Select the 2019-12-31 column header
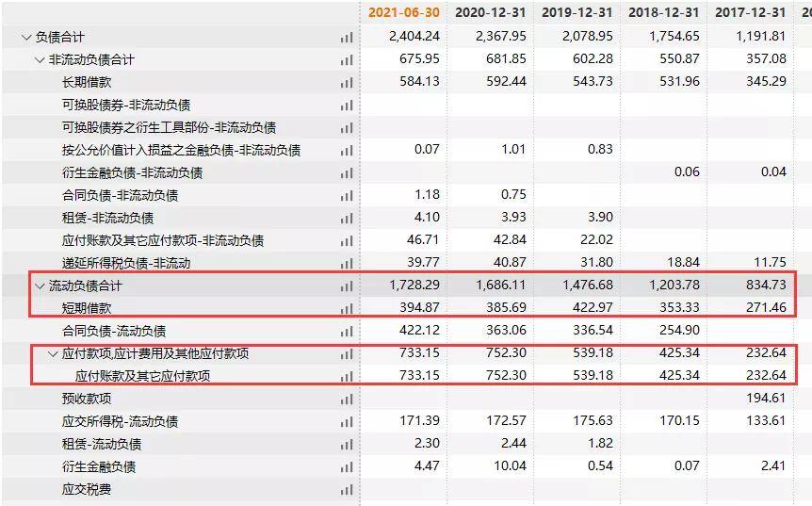Viewport: 812px width, 506px height. [577, 13]
